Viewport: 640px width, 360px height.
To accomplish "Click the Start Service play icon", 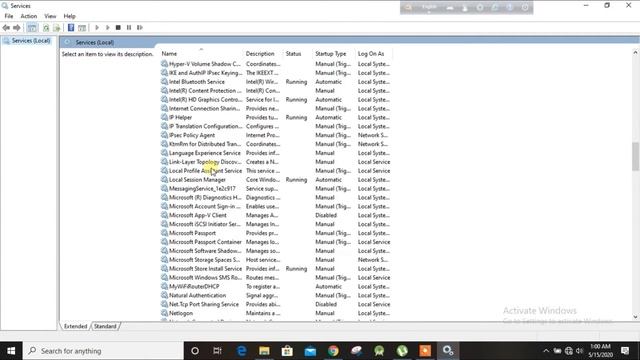I will pyautogui.click(x=97, y=28).
